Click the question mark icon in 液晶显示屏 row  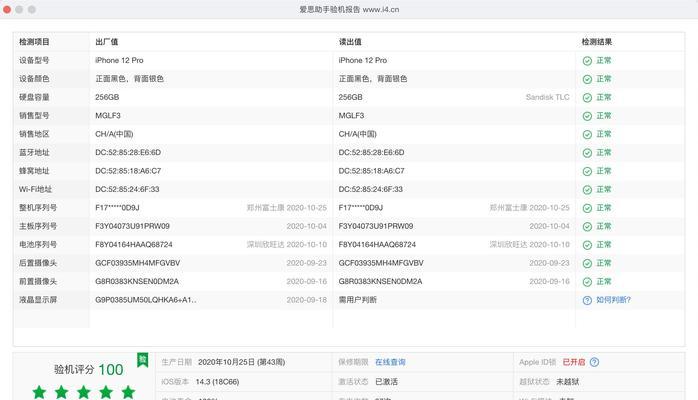587,300
